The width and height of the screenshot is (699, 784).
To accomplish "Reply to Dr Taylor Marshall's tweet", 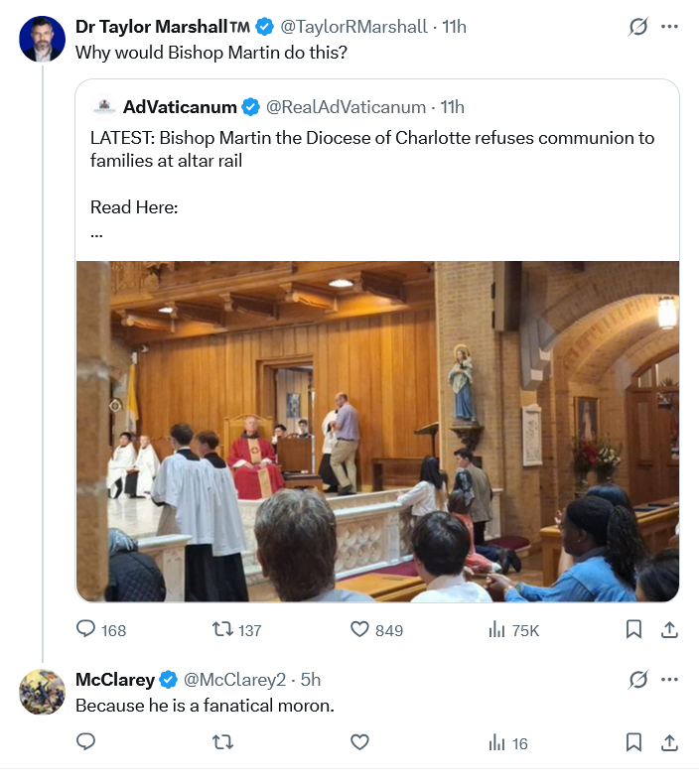I will (87, 629).
